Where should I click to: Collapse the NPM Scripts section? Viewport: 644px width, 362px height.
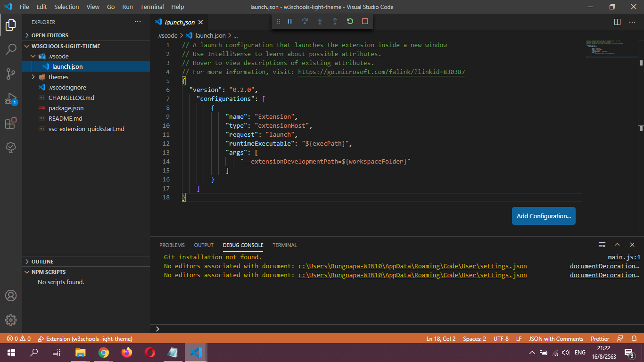[86, 272]
